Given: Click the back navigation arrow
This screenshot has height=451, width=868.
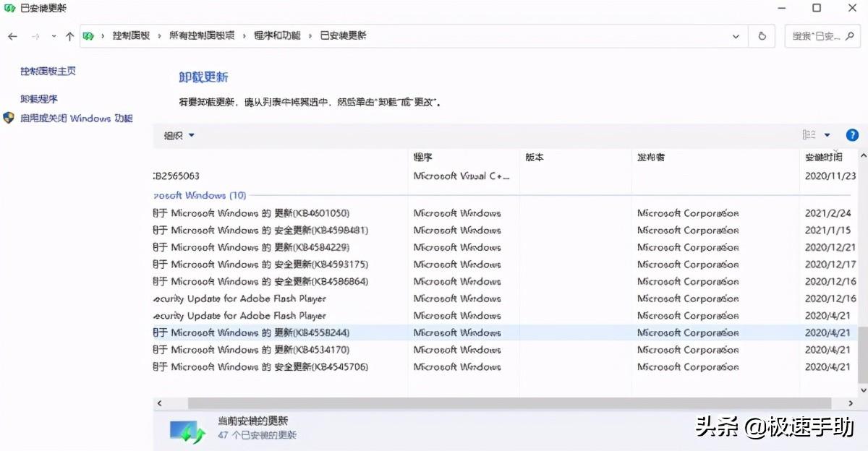Looking at the screenshot, I should pos(12,35).
